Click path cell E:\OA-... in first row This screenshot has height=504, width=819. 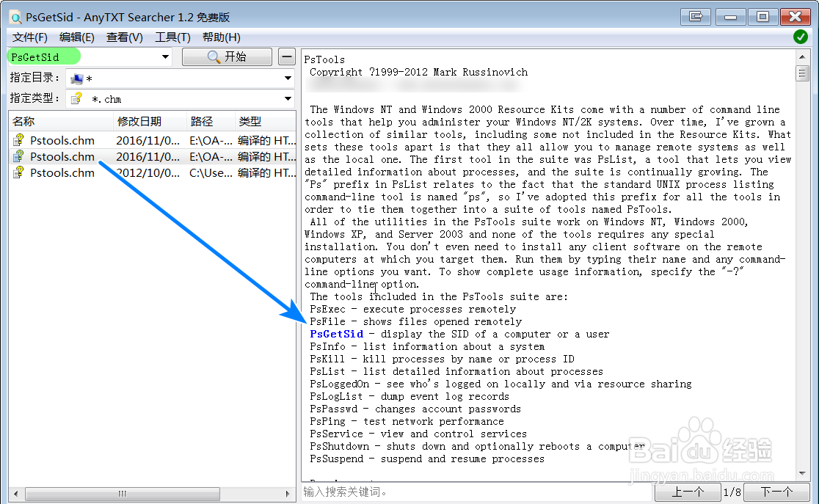pos(211,141)
